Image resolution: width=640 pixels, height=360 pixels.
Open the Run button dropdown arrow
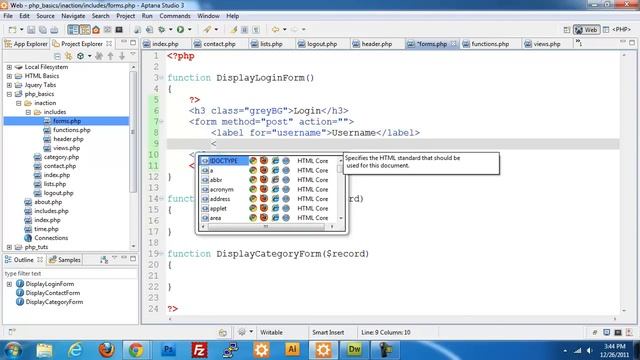pyautogui.click(x=189, y=30)
